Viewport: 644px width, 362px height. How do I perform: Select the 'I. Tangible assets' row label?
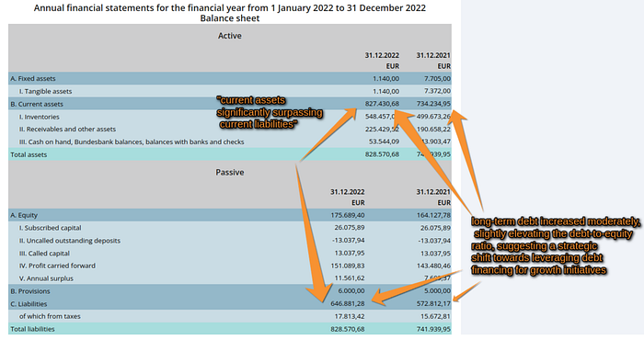tap(45, 91)
